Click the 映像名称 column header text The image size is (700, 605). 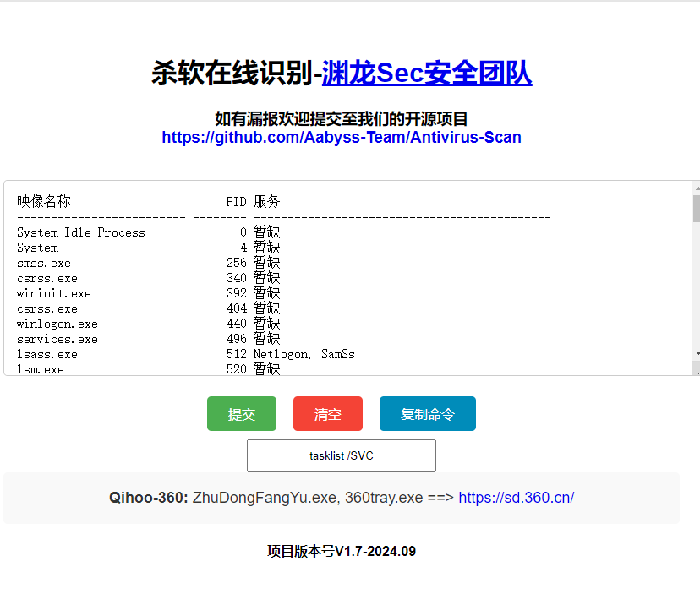(44, 201)
